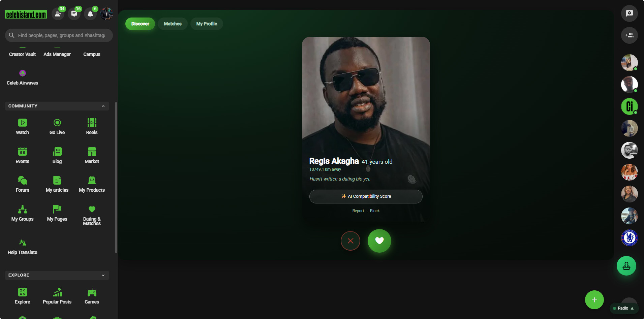Open My articles
The image size is (644, 319).
57,184
